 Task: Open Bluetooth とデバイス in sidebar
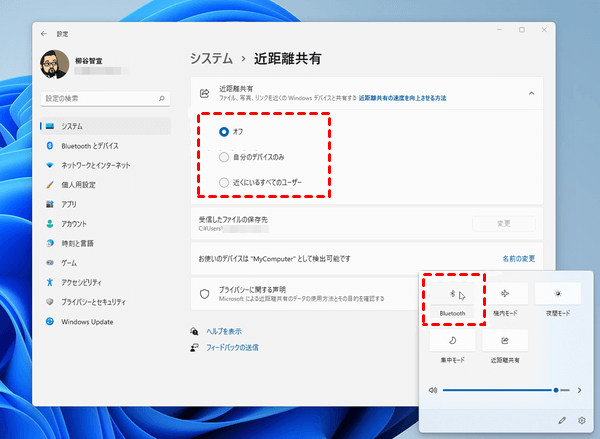88,145
